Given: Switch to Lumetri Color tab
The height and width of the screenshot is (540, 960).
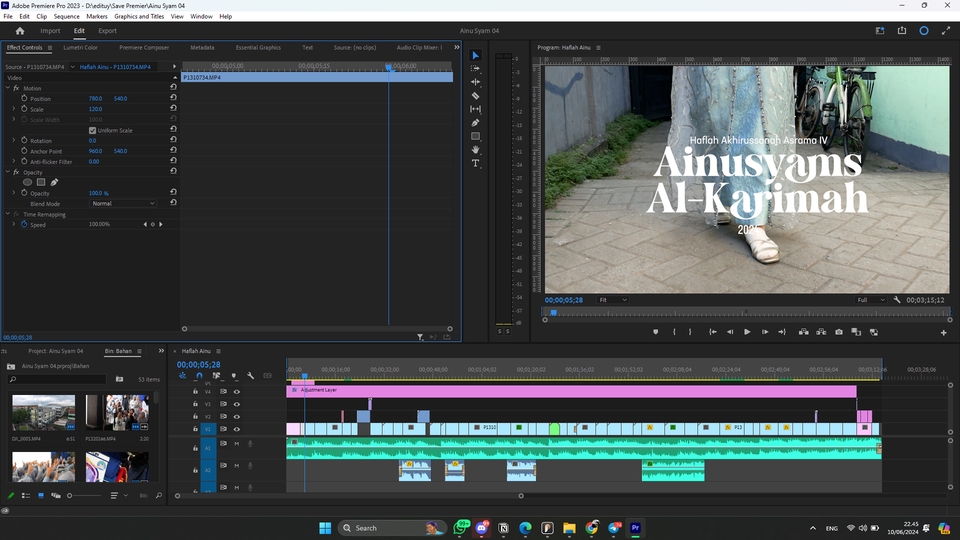Looking at the screenshot, I should [x=80, y=47].
